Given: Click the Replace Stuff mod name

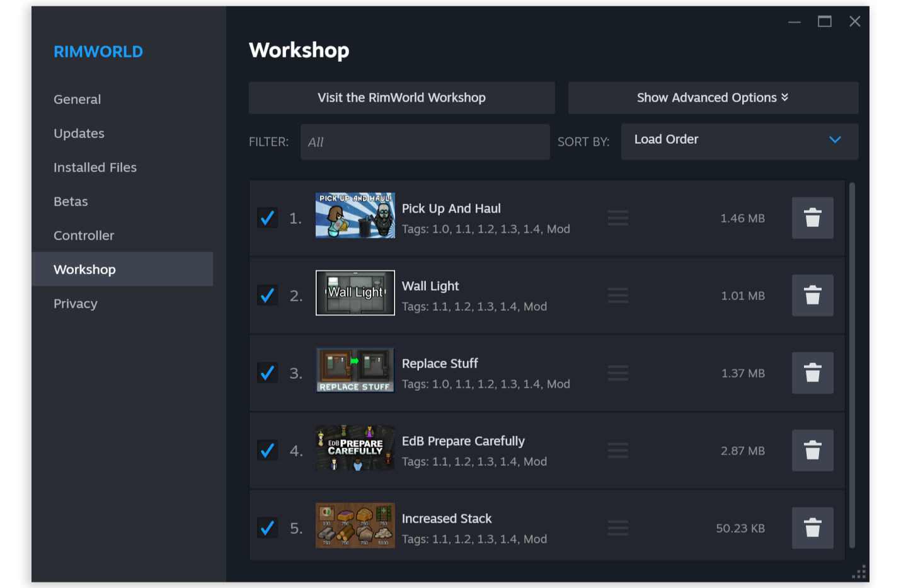Looking at the screenshot, I should (440, 364).
